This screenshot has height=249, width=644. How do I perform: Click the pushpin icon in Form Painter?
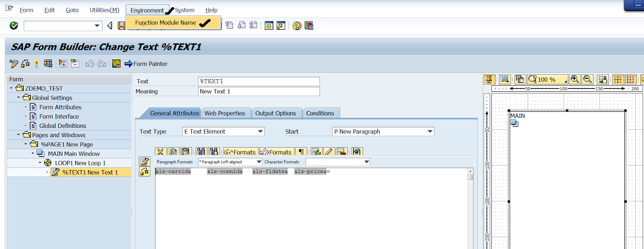pos(489,79)
